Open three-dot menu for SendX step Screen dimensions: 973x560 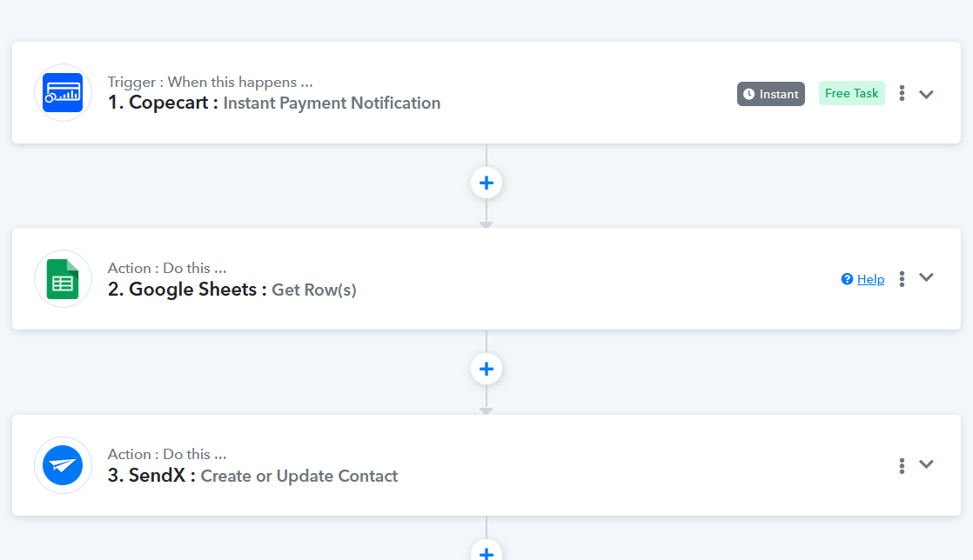tap(902, 466)
